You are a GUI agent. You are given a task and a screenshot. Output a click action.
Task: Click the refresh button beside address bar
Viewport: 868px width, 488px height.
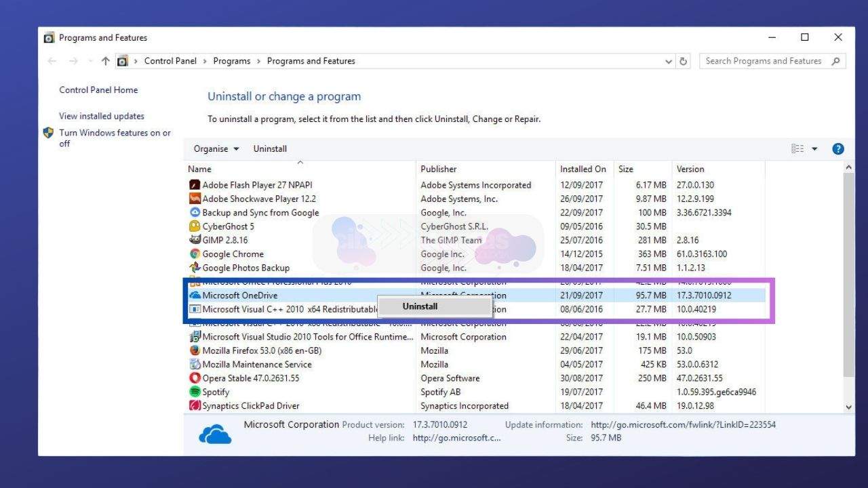(x=684, y=61)
